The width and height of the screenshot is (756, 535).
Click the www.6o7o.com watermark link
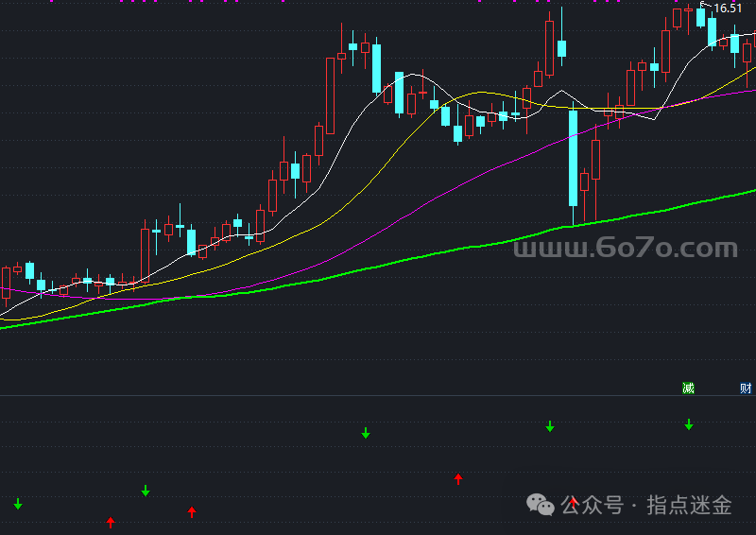coord(625,249)
